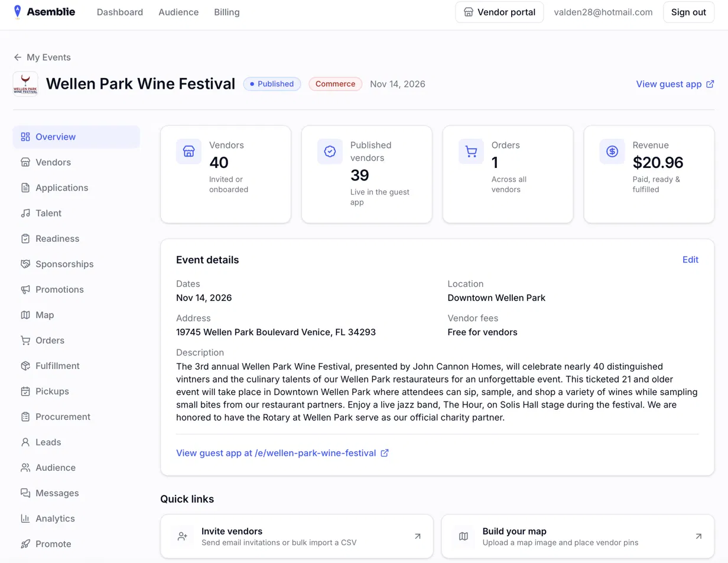Open Sponsorships in the sidebar

coord(76,264)
